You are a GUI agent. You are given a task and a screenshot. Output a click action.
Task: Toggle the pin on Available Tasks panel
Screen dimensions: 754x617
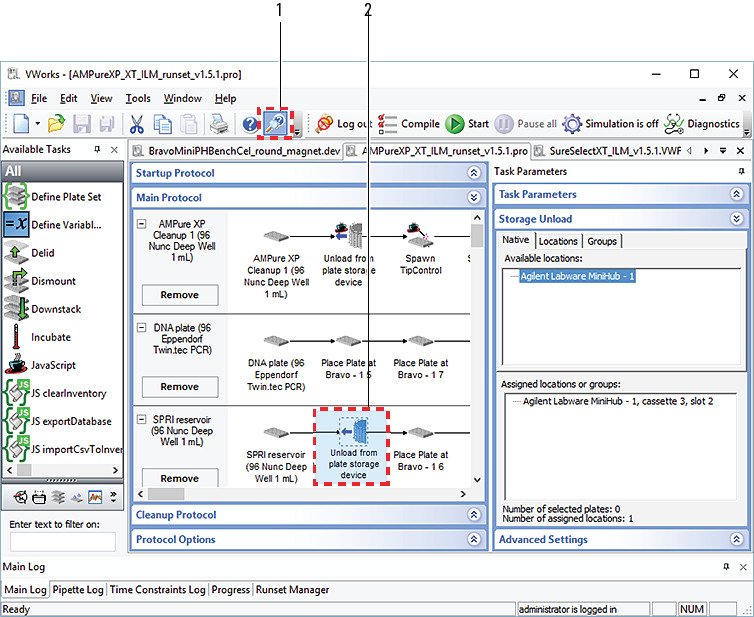click(x=98, y=149)
